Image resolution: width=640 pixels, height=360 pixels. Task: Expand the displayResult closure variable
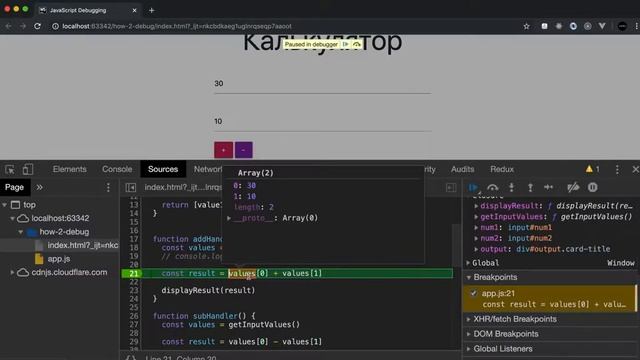coord(476,206)
